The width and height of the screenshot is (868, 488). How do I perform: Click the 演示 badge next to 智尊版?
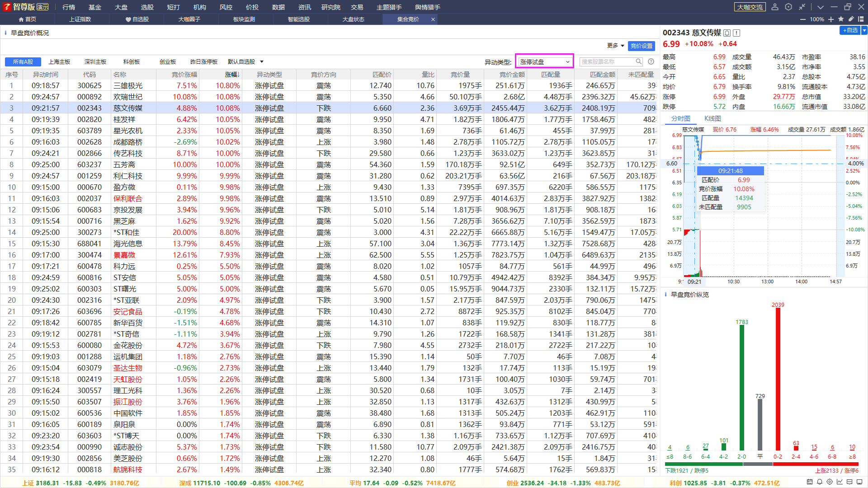click(x=42, y=7)
